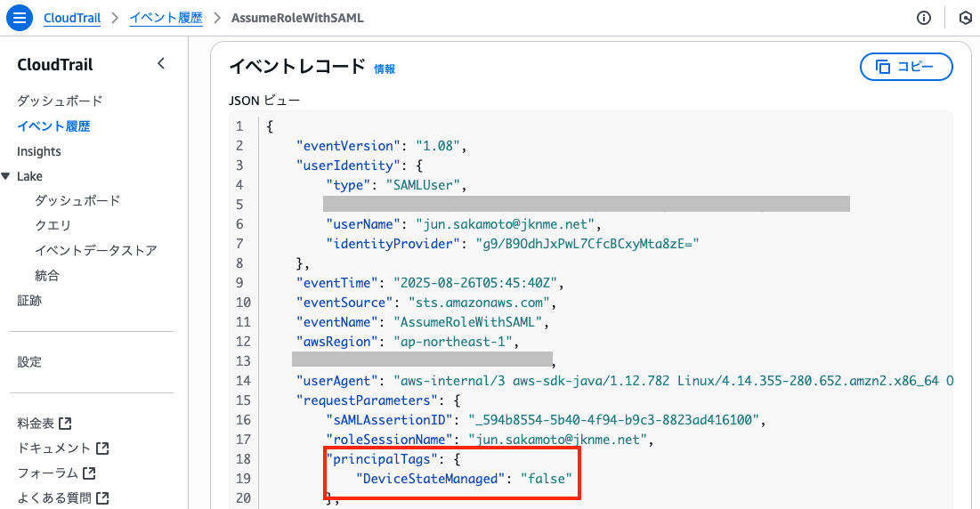The height and width of the screenshot is (509, 980).
Task: Open 設定 in the sidebar
Action: [x=29, y=362]
